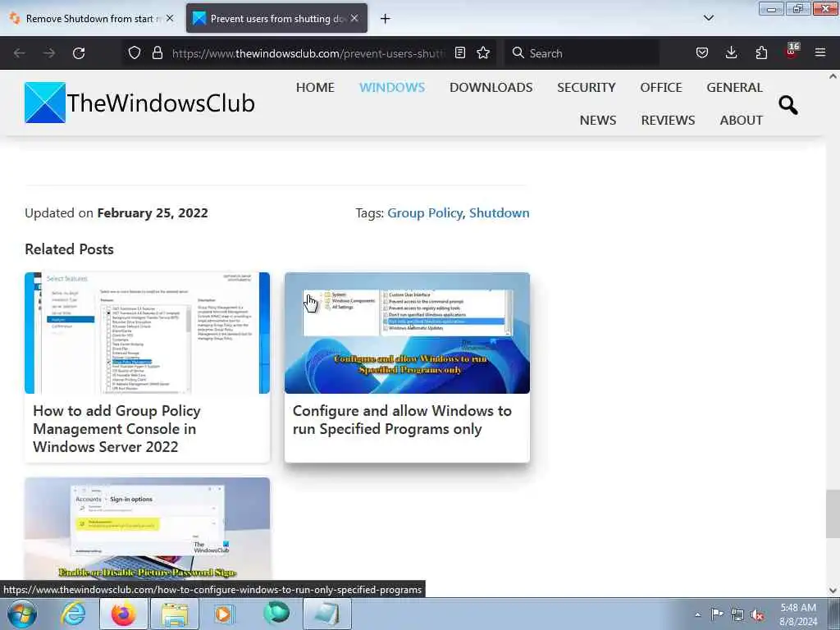Click the padlock site security icon
This screenshot has width=840, height=630.
tap(157, 52)
